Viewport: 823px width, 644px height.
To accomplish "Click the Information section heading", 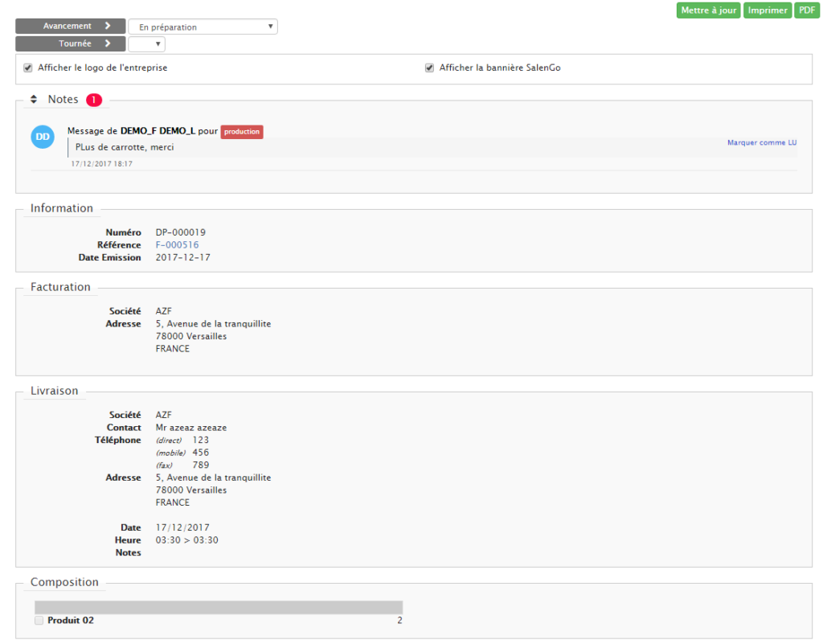I will 61,208.
